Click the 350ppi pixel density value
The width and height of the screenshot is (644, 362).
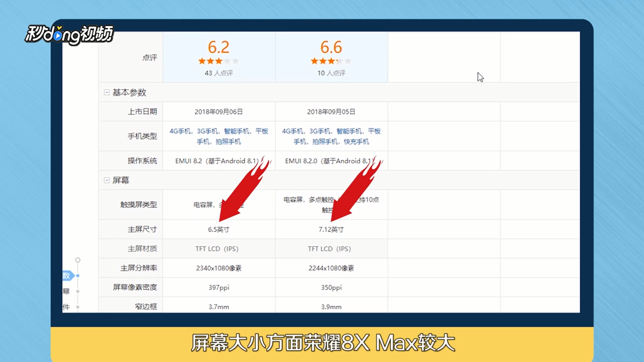click(x=331, y=288)
